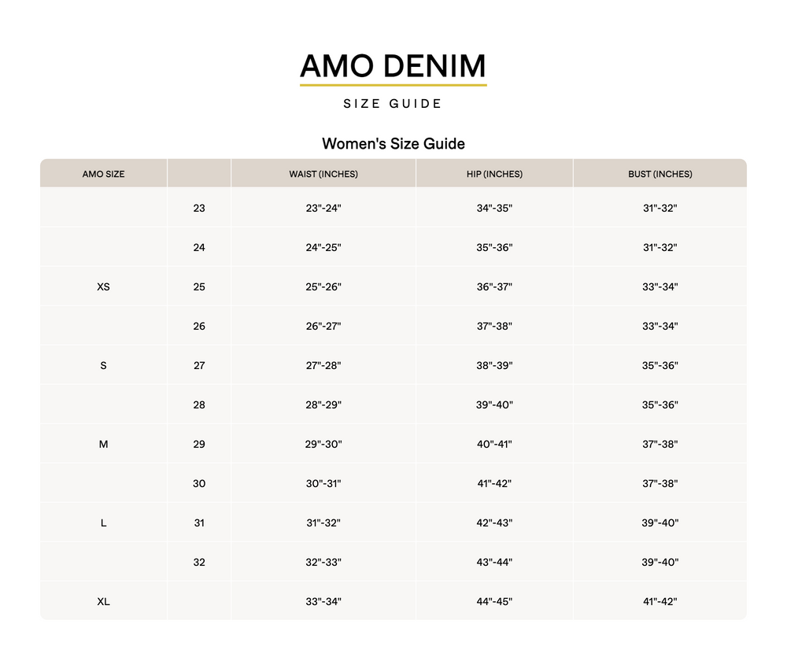Click numeric size 23 in the table
The height and width of the screenshot is (672, 787).
(199, 209)
